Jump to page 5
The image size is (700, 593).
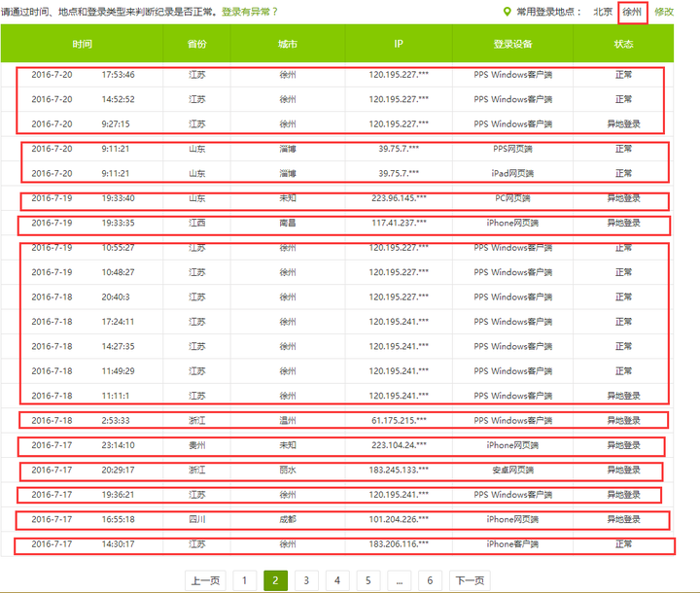pyautogui.click(x=368, y=580)
